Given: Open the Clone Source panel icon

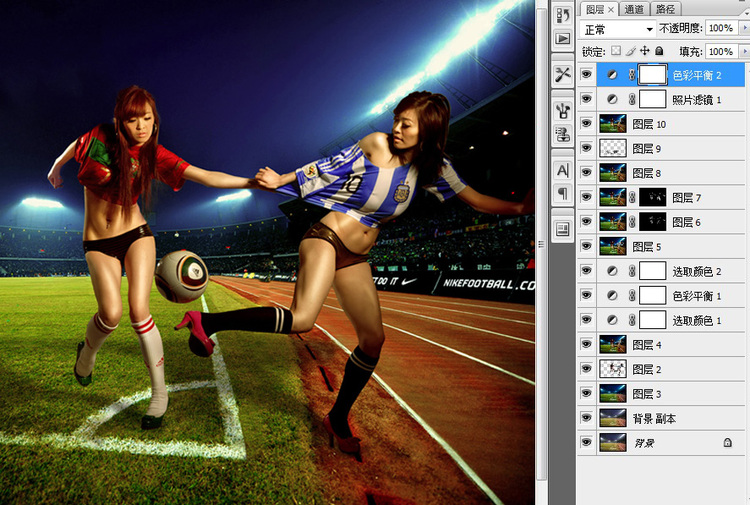Looking at the screenshot, I should coord(563,134).
